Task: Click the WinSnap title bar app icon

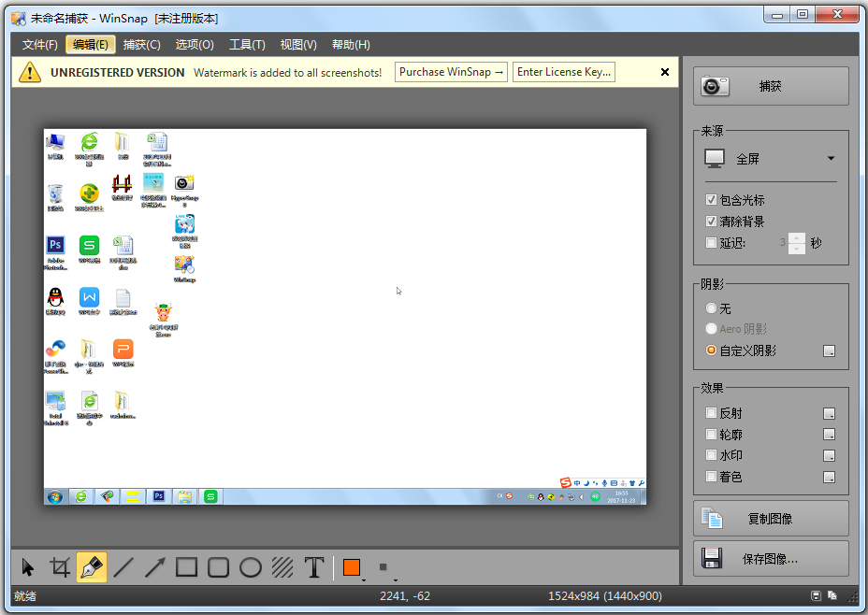Action: coord(19,19)
